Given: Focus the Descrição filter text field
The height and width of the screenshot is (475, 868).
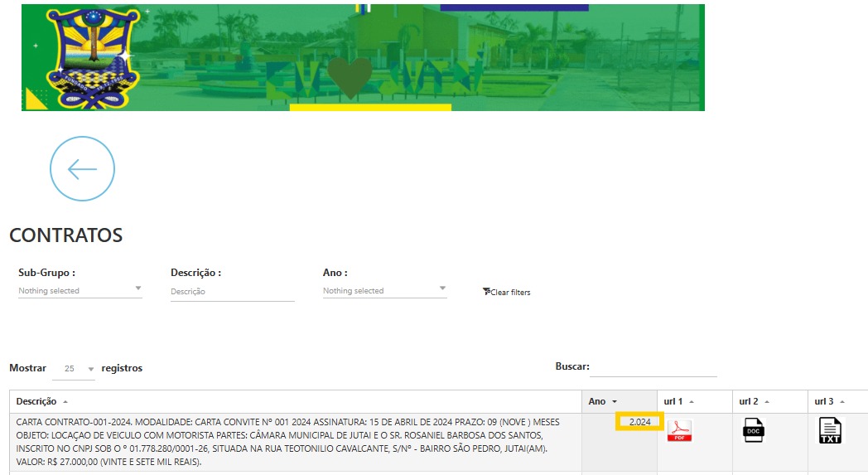Looking at the screenshot, I should tap(232, 292).
